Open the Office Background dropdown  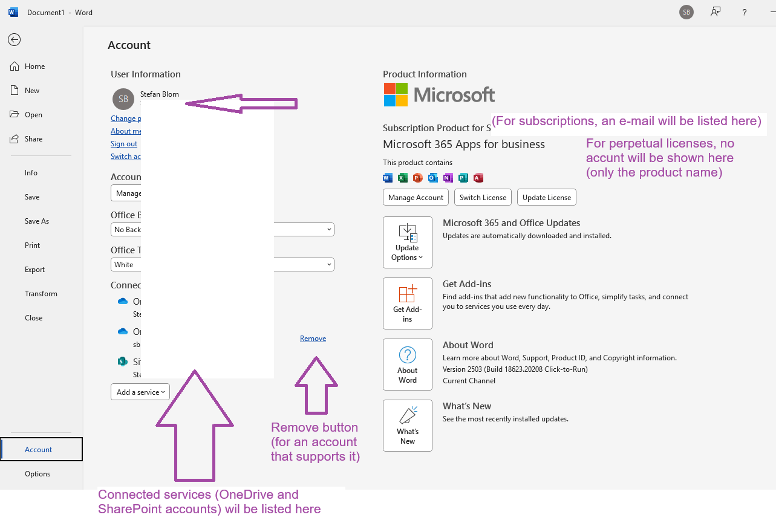pos(223,230)
